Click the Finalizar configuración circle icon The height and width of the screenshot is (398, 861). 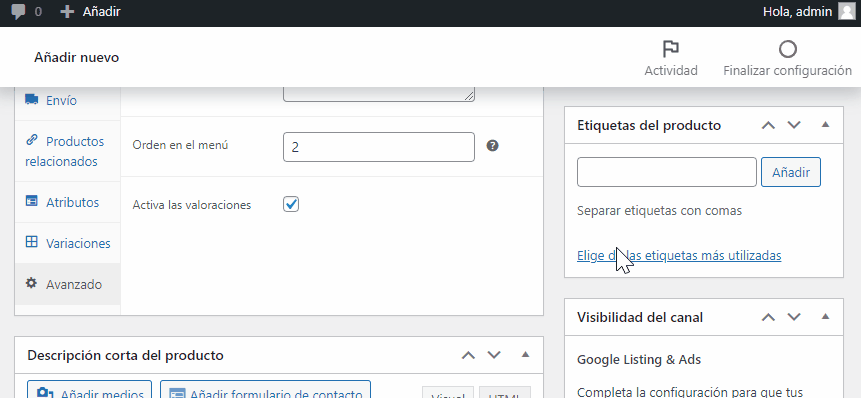[787, 49]
